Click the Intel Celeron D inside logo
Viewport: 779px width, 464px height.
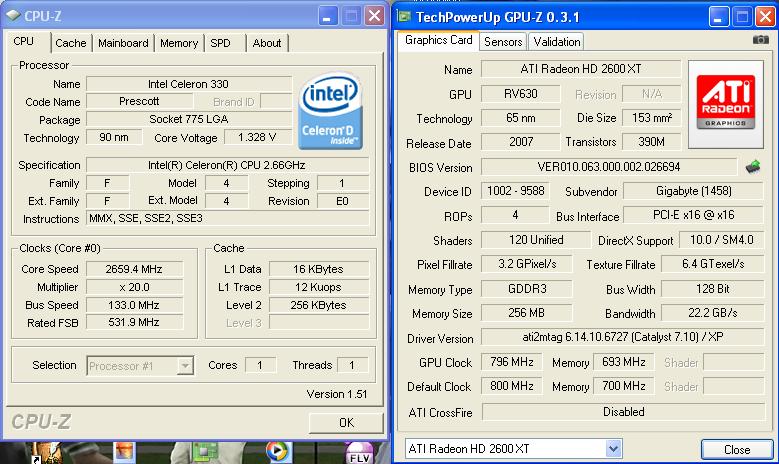(330, 111)
